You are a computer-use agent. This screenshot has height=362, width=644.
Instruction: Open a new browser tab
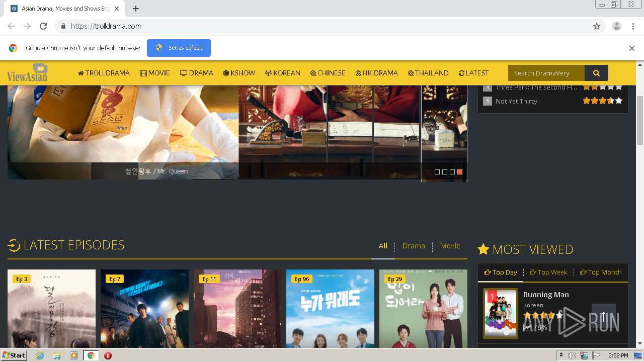pos(136,9)
